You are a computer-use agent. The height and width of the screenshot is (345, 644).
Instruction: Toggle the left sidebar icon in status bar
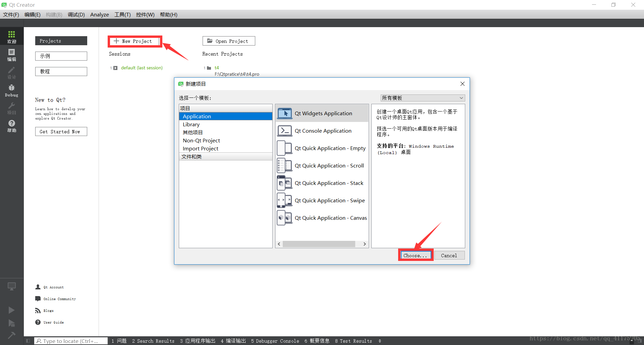point(28,341)
